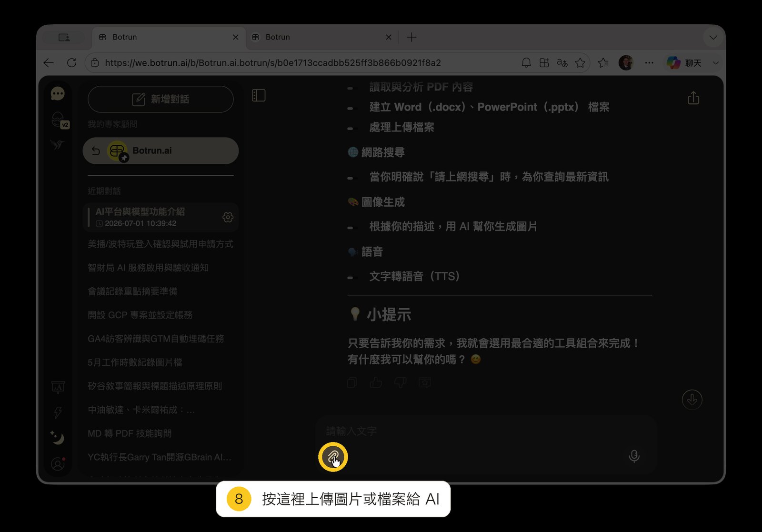
Task: Open the favorites list icon
Action: point(603,63)
